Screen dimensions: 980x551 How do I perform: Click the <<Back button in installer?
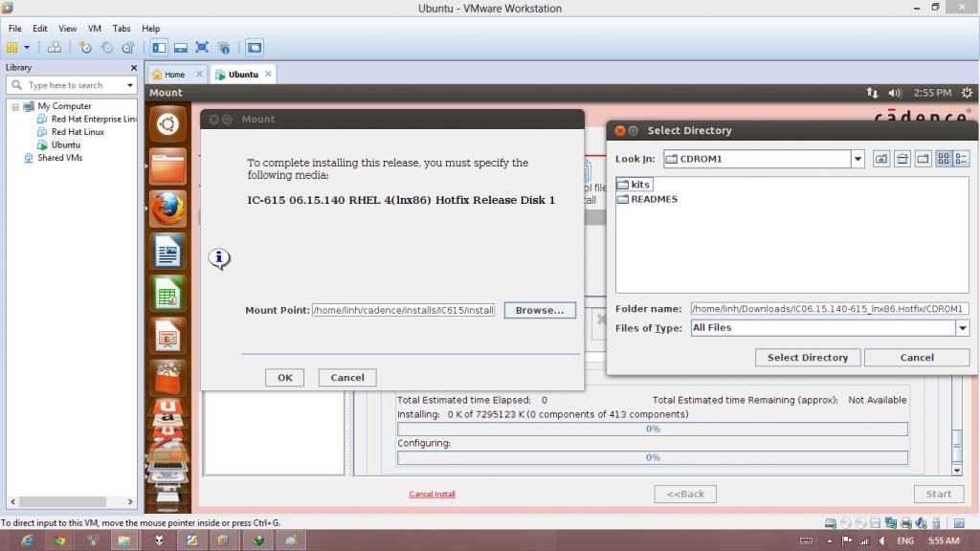tap(685, 495)
